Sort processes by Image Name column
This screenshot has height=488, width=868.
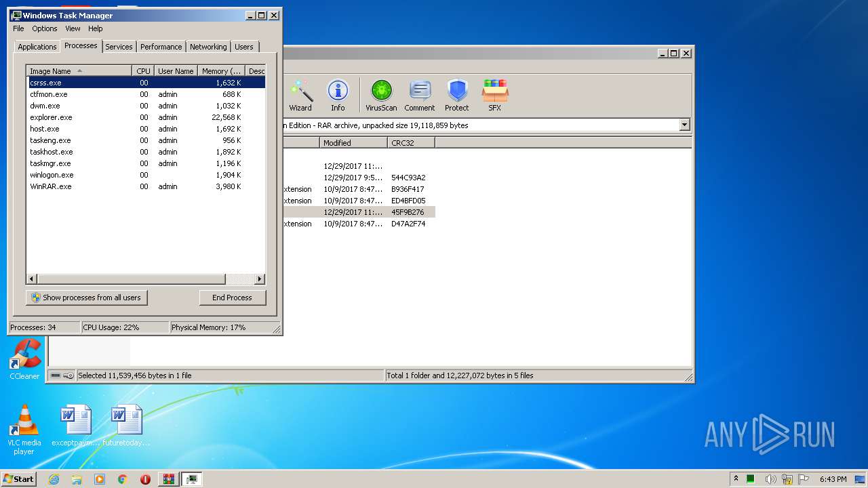(79, 71)
